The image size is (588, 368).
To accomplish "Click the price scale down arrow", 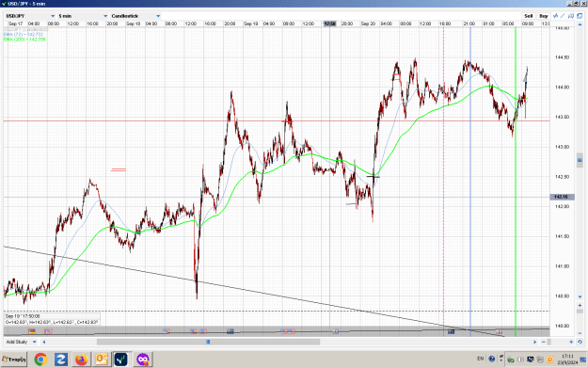I will click(x=580, y=297).
